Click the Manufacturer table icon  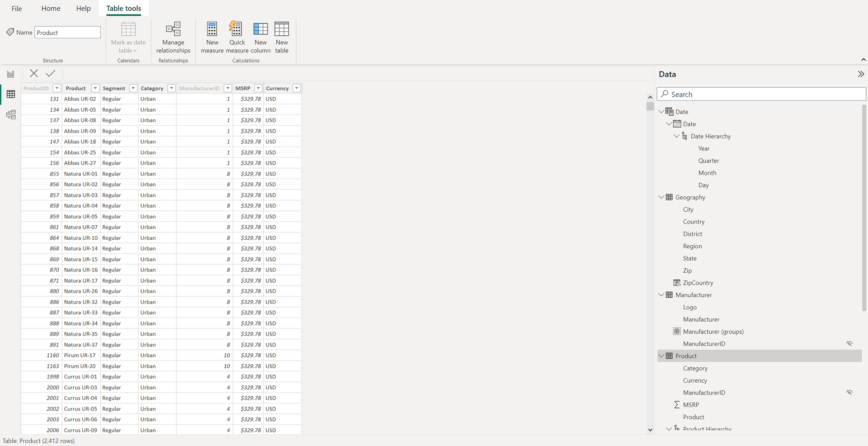tap(669, 295)
